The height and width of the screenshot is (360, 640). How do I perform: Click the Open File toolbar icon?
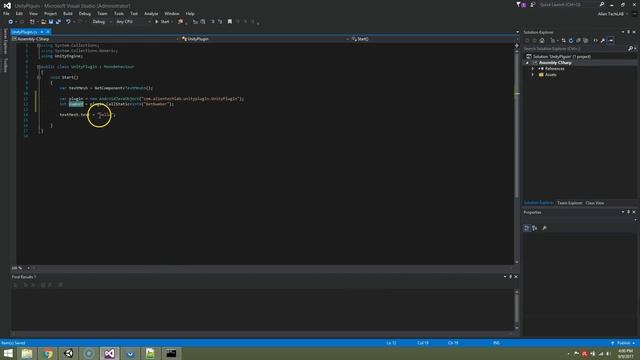click(44, 22)
